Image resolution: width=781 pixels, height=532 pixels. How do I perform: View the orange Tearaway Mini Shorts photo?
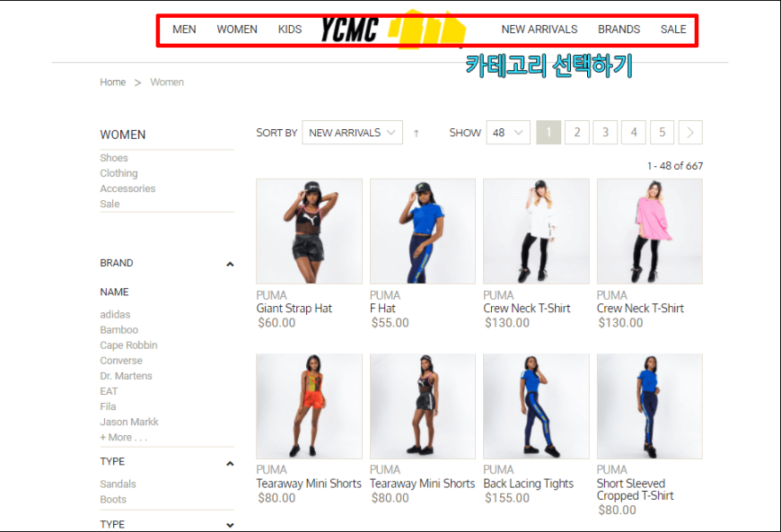310,406
